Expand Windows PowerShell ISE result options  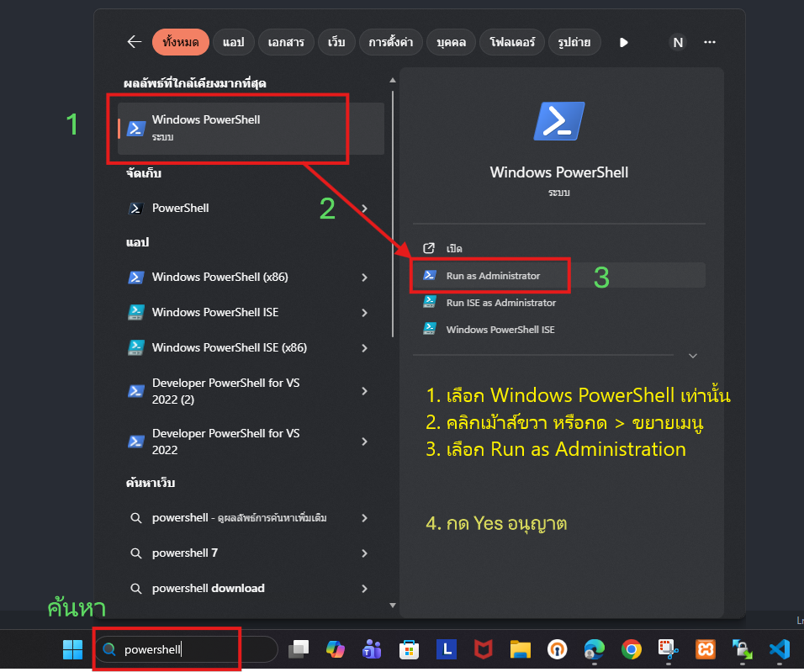pos(364,313)
